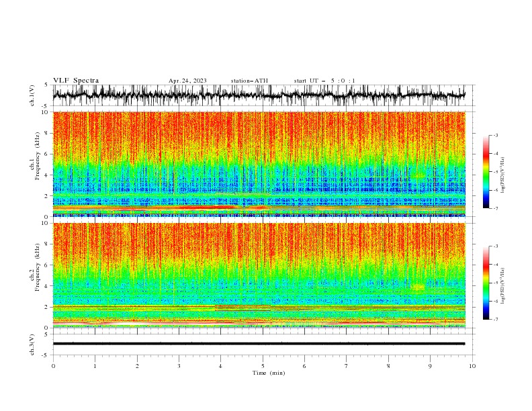The height and width of the screenshot is (411, 532).
Task: Click the "6" tick on the time axis
Action: [304, 366]
